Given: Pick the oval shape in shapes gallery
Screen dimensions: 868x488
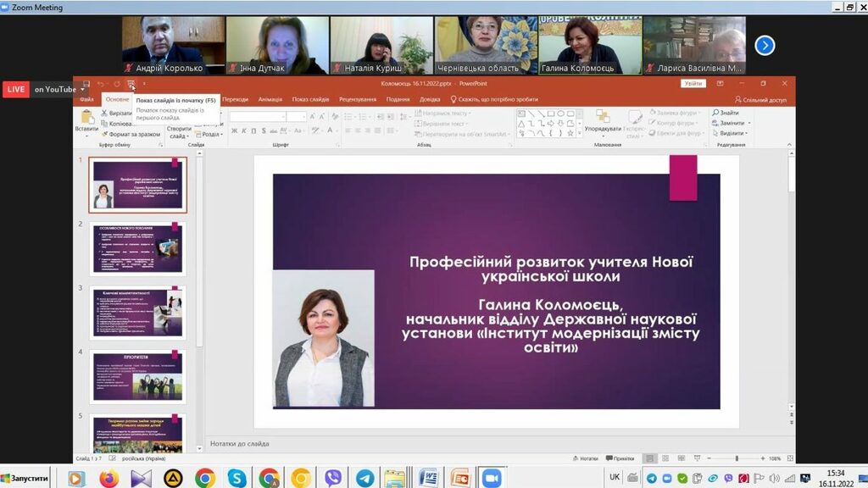Looking at the screenshot, I should click(559, 114).
